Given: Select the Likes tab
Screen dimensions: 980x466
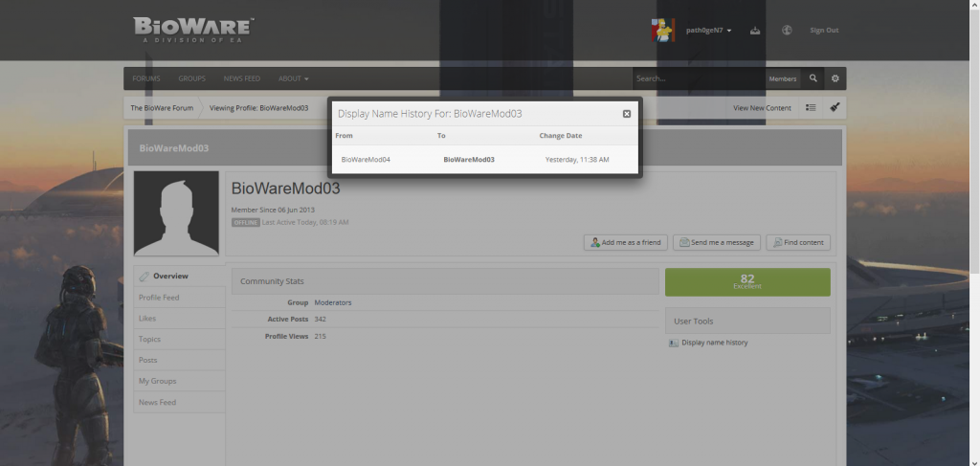Looking at the screenshot, I should [x=179, y=319].
